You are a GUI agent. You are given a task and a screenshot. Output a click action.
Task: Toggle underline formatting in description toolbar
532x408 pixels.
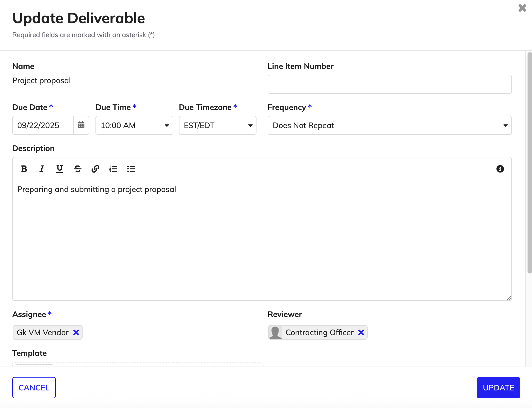tap(59, 169)
